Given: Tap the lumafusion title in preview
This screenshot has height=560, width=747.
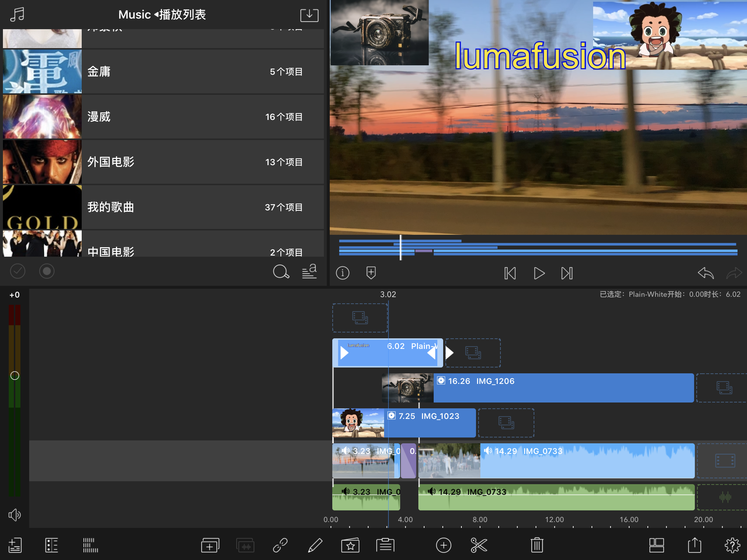Looking at the screenshot, I should point(540,56).
